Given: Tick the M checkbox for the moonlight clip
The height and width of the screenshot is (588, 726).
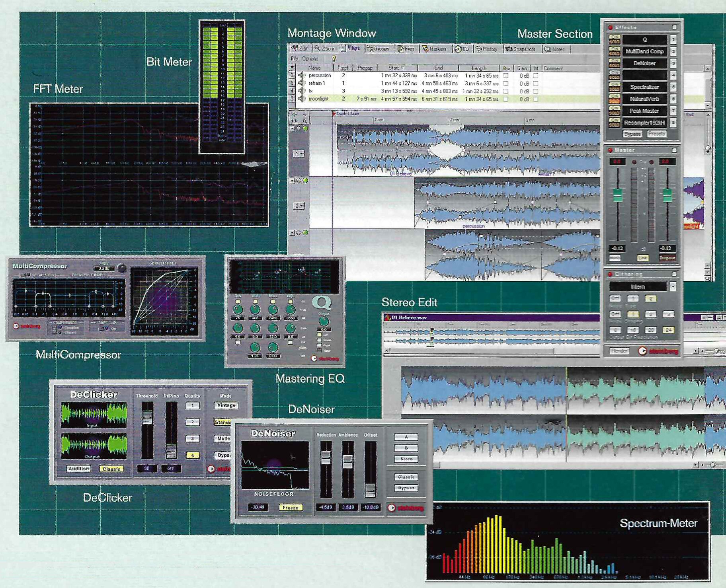Looking at the screenshot, I should click(536, 99).
